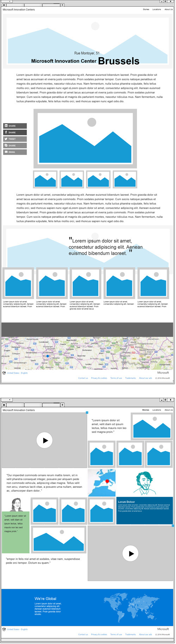176x644 pixels.
Task: Click the Facebook SHARE button
Action: coord(15,133)
